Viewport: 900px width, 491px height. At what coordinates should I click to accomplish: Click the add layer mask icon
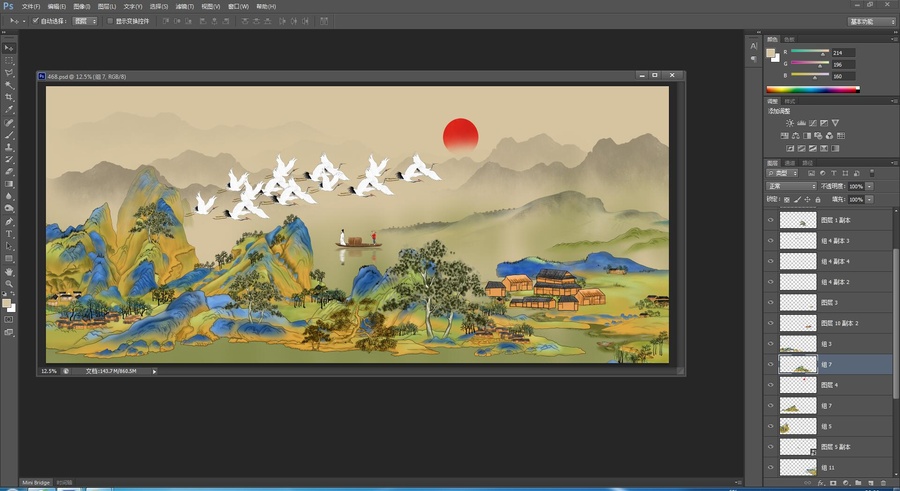(833, 484)
